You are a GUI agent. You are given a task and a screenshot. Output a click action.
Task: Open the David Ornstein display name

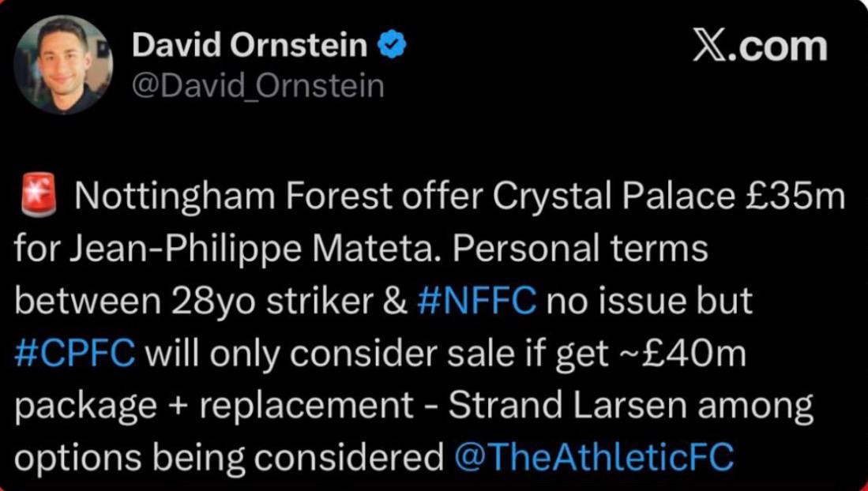click(x=250, y=45)
